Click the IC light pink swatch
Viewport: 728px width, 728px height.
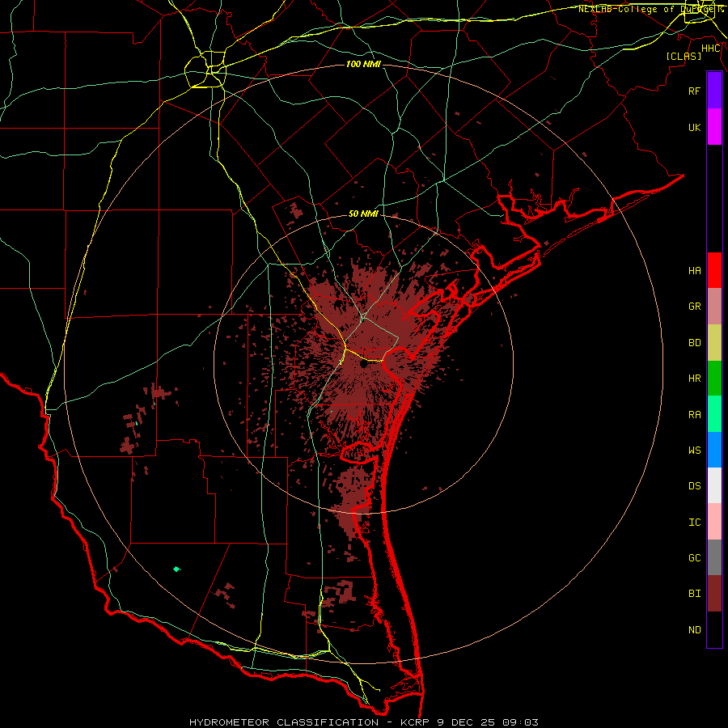click(714, 522)
